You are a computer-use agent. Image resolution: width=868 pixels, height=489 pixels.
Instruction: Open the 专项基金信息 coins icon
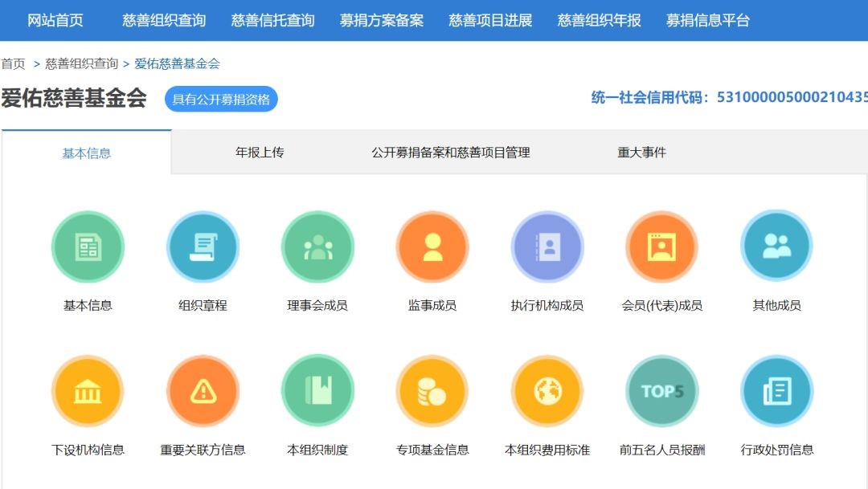click(x=432, y=391)
